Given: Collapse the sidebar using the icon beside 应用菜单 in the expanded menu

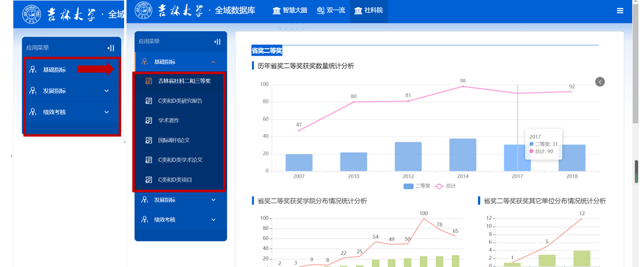Looking at the screenshot, I should click(x=217, y=42).
